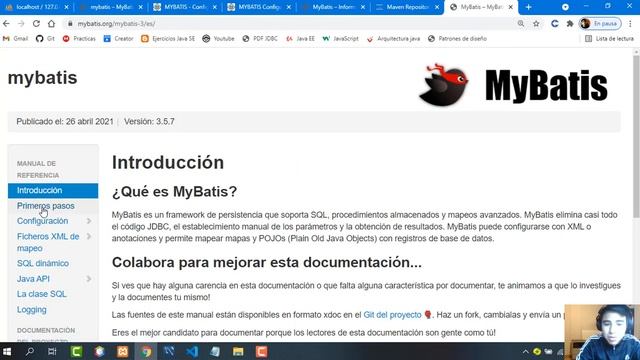Switch to the localhost / 127.0 tab
Viewport: 640px width, 360px height.
click(x=37, y=7)
